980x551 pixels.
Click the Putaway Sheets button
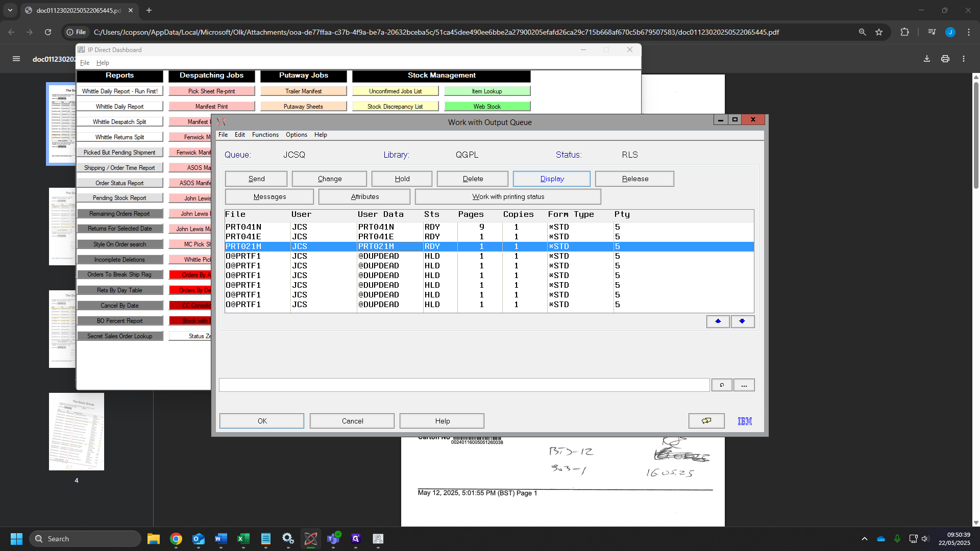(304, 107)
